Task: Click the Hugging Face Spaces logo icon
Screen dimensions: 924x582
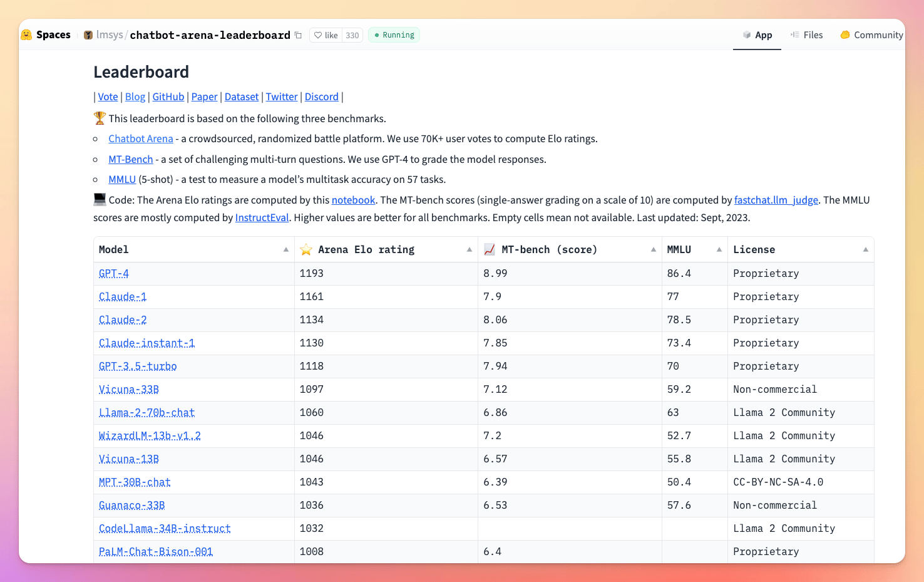Action: pyautogui.click(x=26, y=35)
